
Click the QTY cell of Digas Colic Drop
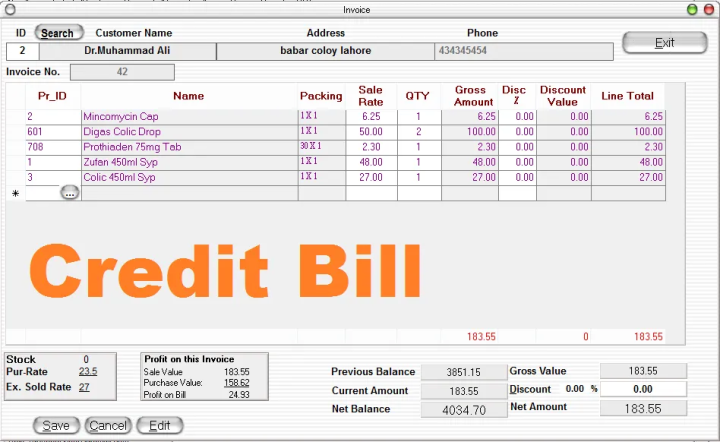pyautogui.click(x=419, y=132)
